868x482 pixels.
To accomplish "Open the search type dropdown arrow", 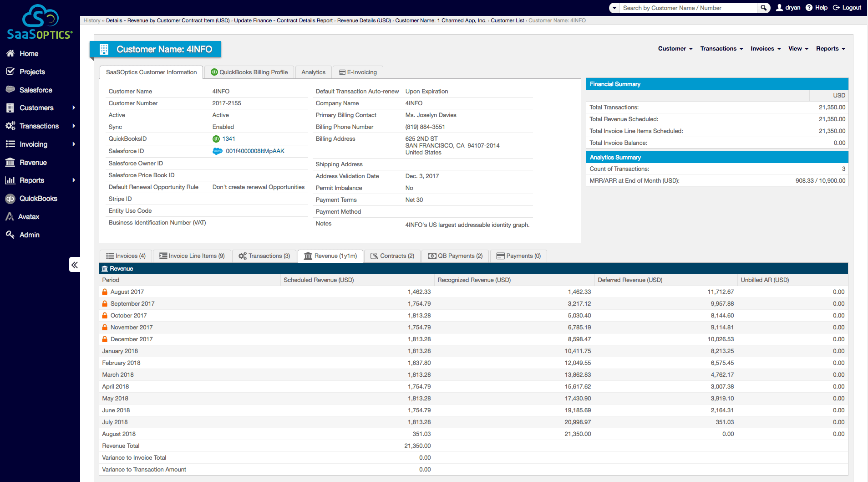I will coord(614,8).
